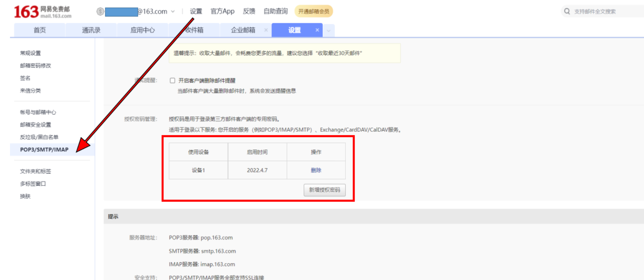Click the 使用设备 column header
The width and height of the screenshot is (644, 280).
pos(198,152)
